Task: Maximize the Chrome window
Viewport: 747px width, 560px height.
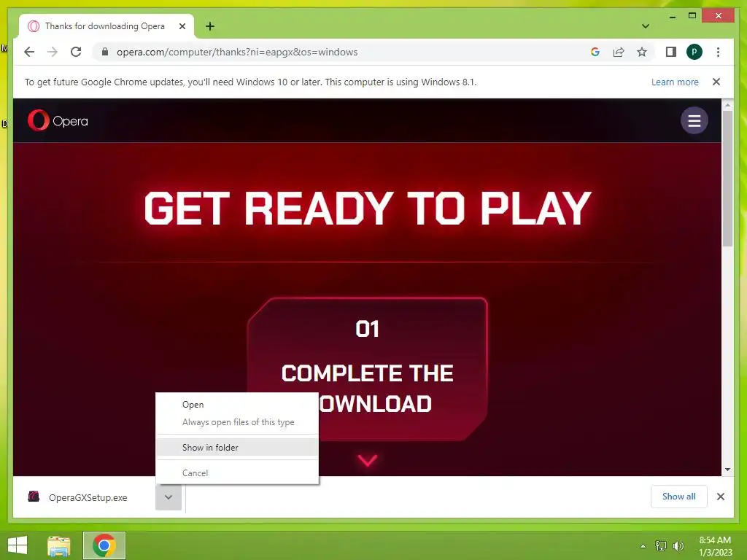Action: tap(692, 16)
